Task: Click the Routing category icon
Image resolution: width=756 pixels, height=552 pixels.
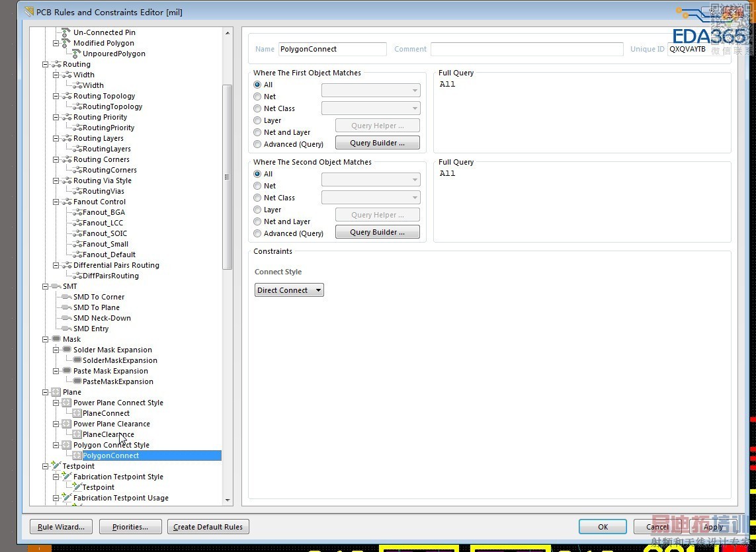Action: 56,64
